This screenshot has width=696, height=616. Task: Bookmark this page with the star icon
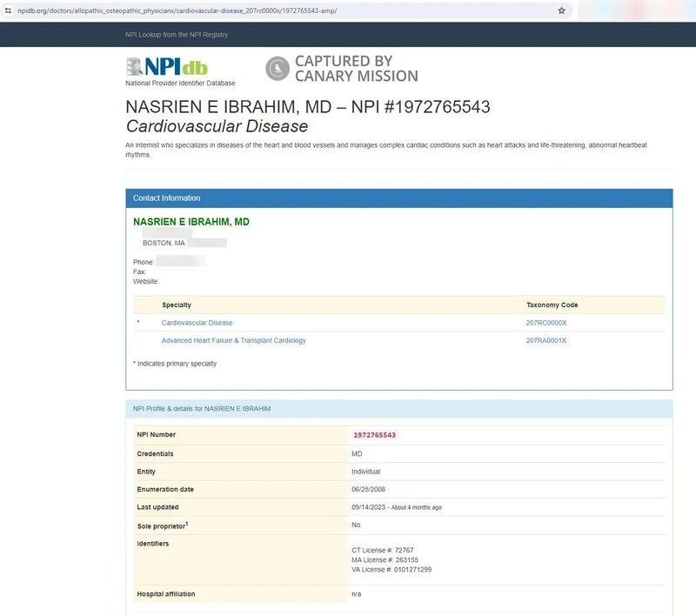(x=561, y=10)
